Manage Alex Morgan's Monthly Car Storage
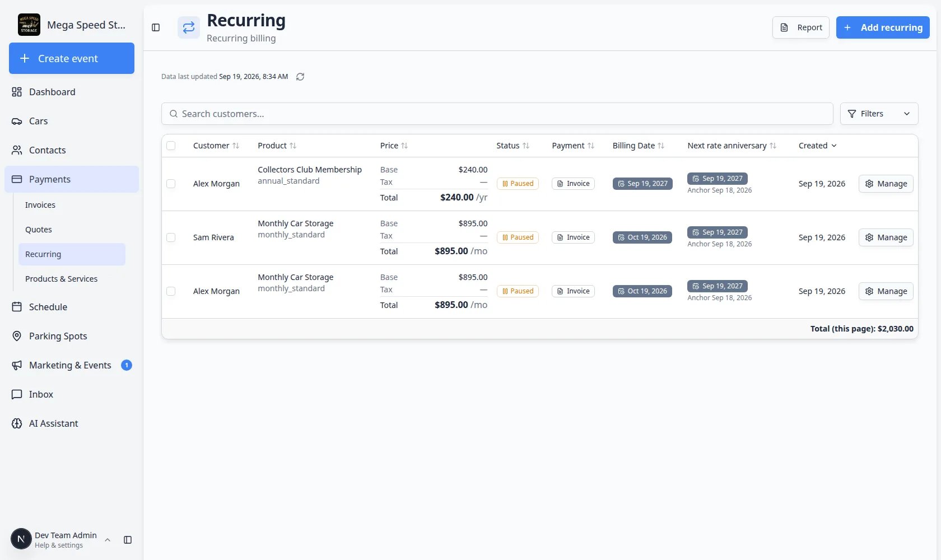The image size is (941, 560). [x=886, y=291]
